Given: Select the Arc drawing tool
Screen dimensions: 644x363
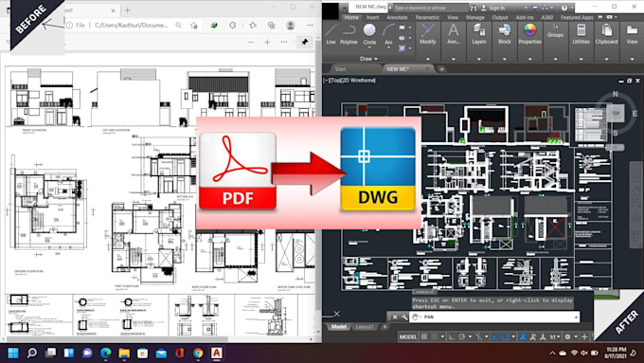Looking at the screenshot, I should [x=388, y=34].
